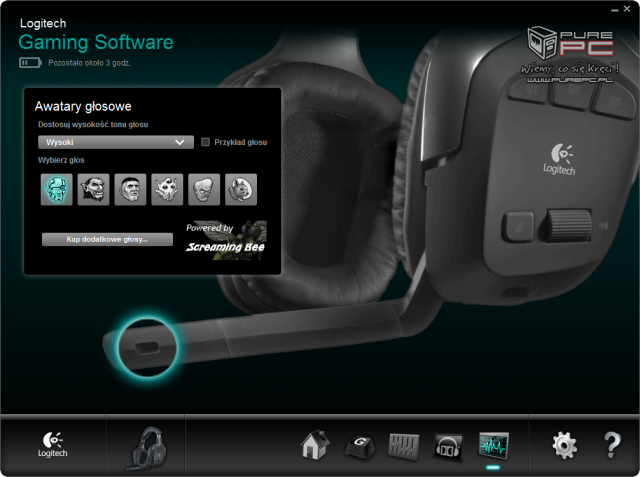The image size is (640, 477).
Task: Close the Gaming Software window
Action: [x=627, y=9]
